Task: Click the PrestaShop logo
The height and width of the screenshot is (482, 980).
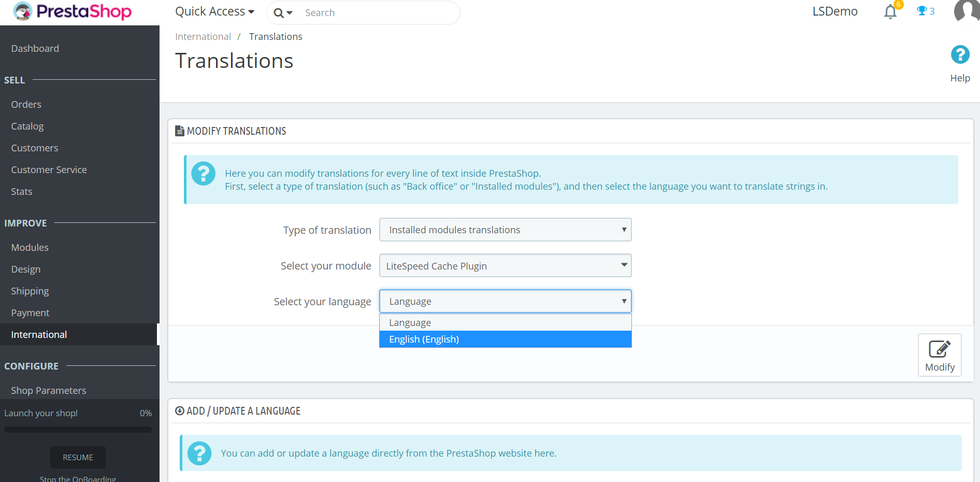Action: 73,11
